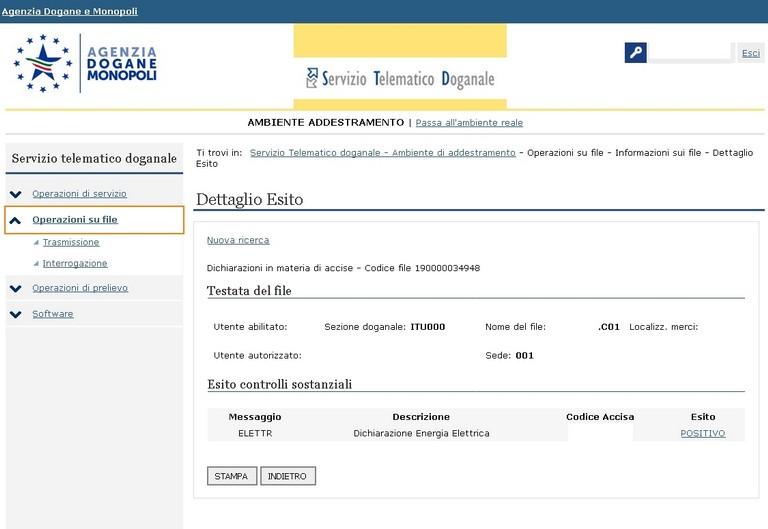Click the Agenzia Dogane Monopoli logo
Viewport: 768px width, 529px height.
tap(85, 63)
